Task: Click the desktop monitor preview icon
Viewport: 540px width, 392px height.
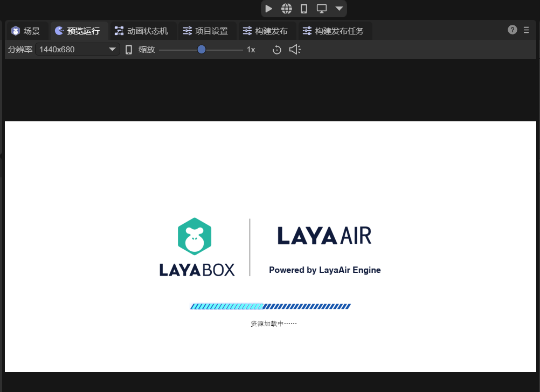Action: 322,9
